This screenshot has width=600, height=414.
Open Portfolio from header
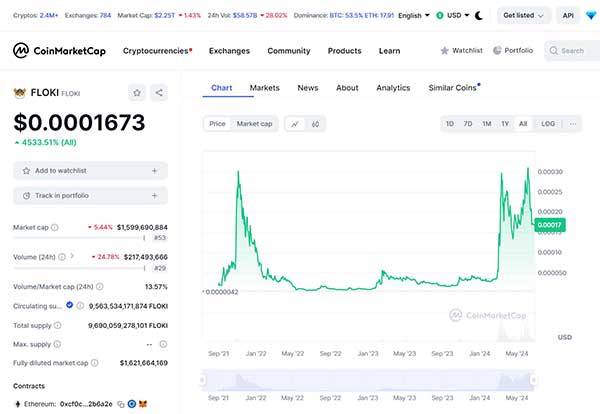click(513, 51)
